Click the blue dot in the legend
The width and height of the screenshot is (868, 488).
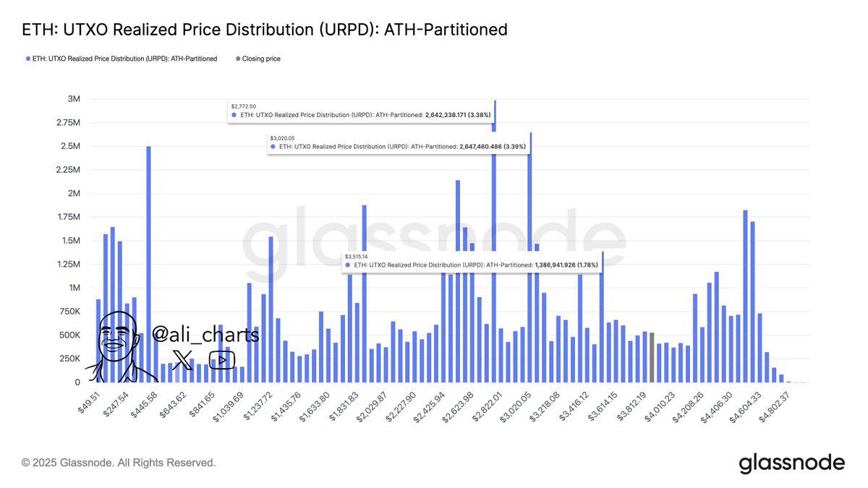28,59
